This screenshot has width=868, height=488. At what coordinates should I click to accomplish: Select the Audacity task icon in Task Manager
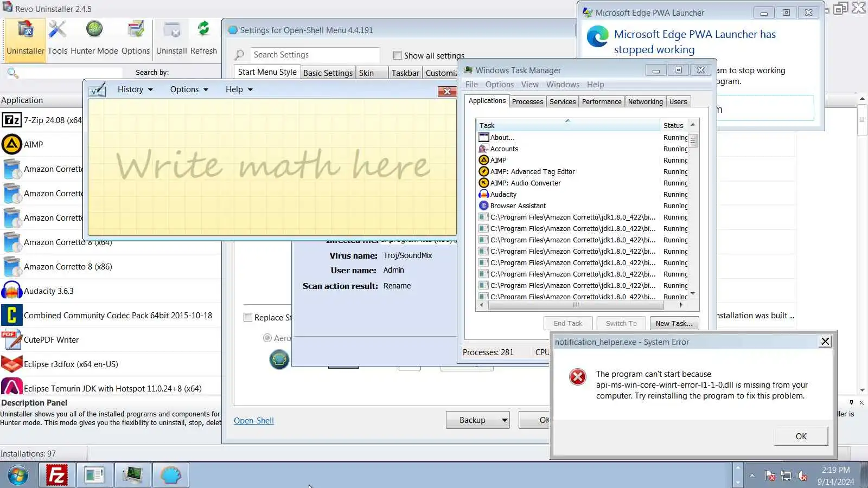(x=484, y=195)
